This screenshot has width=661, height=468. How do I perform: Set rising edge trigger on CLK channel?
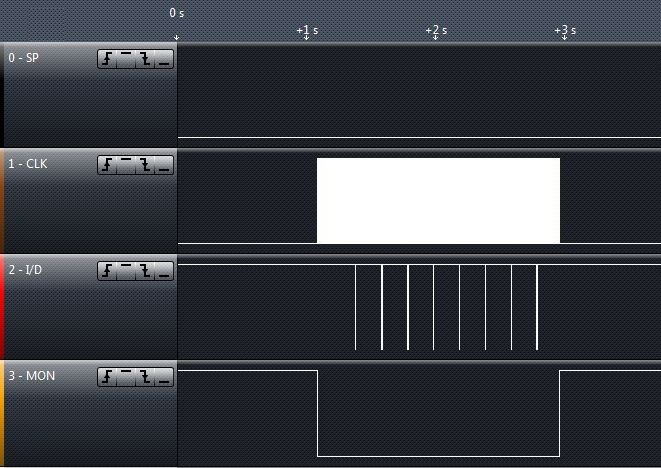[107, 165]
